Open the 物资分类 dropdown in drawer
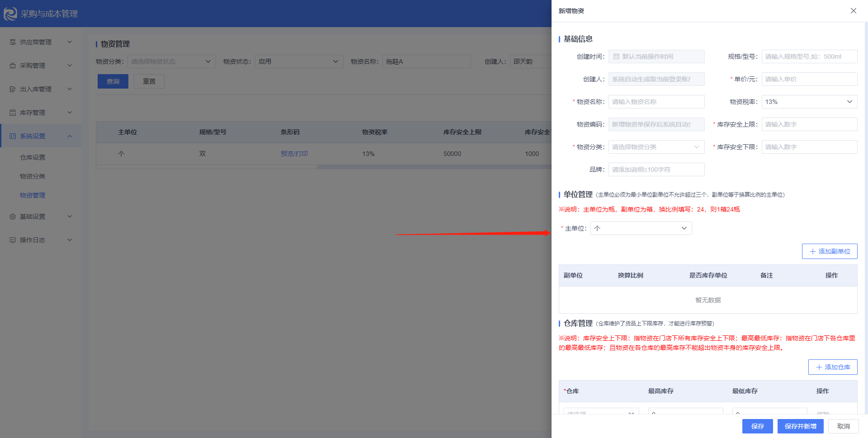 pyautogui.click(x=656, y=147)
